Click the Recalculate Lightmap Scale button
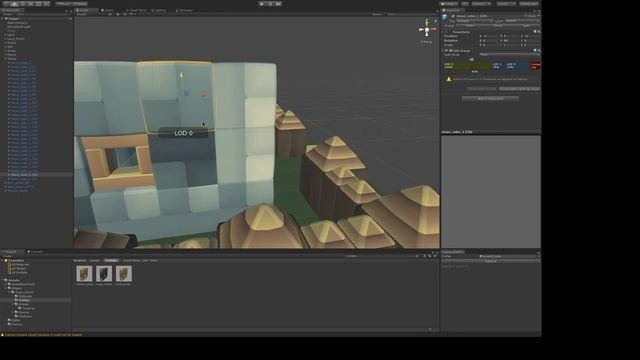 pos(519,89)
